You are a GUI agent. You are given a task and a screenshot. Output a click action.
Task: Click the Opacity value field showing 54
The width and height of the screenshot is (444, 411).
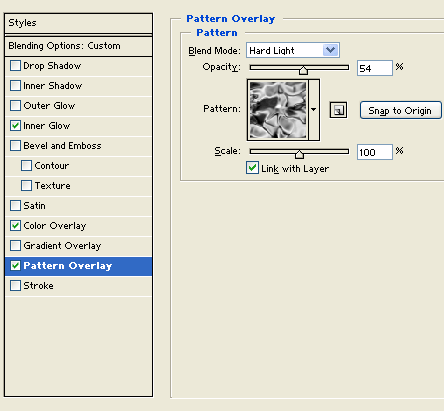[x=375, y=68]
